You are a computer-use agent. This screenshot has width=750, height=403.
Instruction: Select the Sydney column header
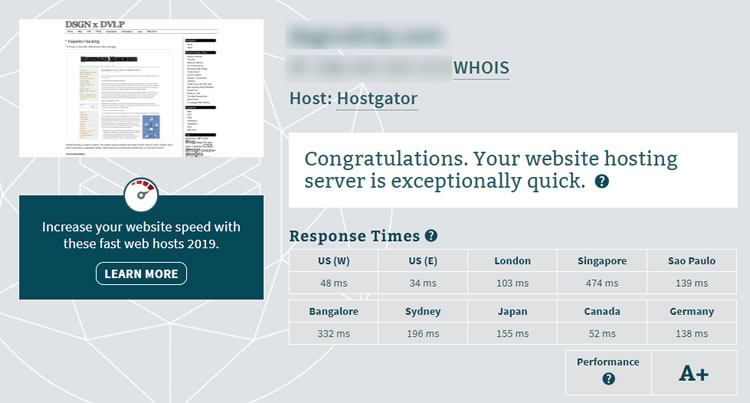423,311
